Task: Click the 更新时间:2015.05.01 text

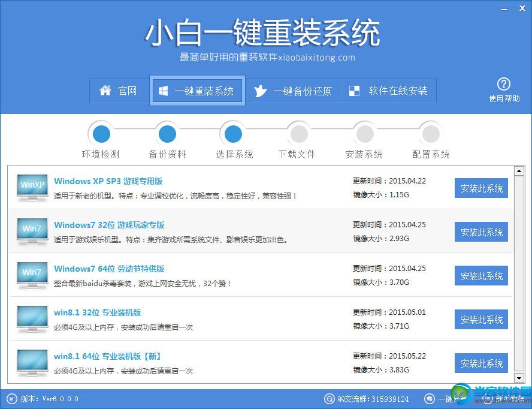Action: click(389, 312)
